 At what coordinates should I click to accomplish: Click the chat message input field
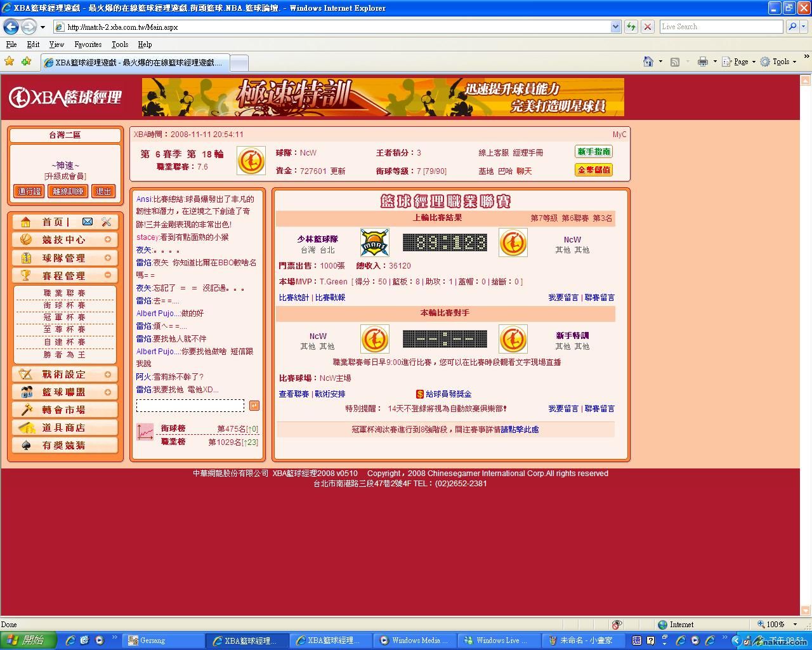coord(190,406)
